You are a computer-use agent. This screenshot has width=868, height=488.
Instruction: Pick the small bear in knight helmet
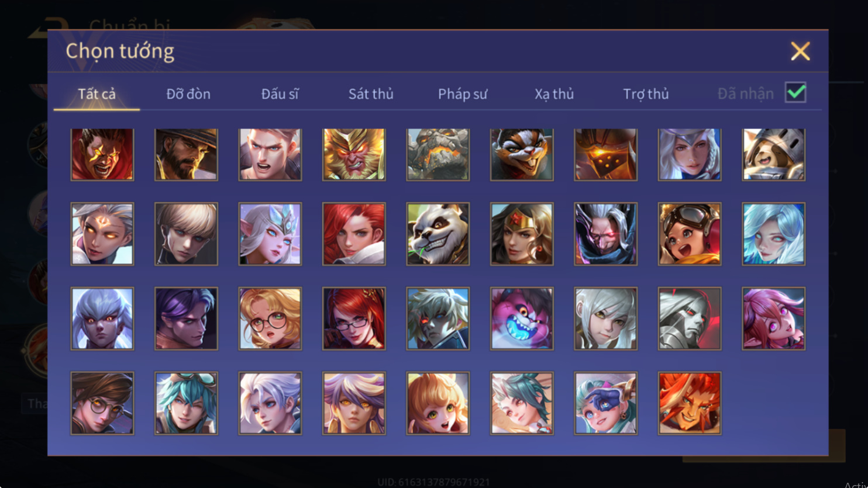[774, 154]
